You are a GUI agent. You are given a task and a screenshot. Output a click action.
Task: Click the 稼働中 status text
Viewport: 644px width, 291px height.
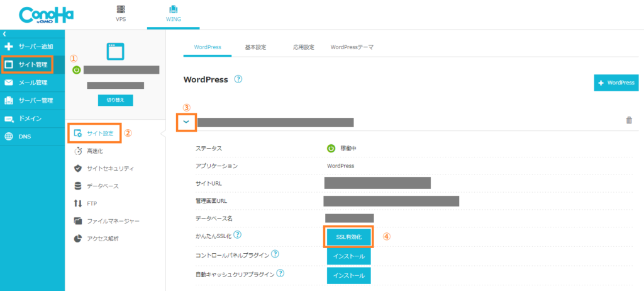point(348,149)
